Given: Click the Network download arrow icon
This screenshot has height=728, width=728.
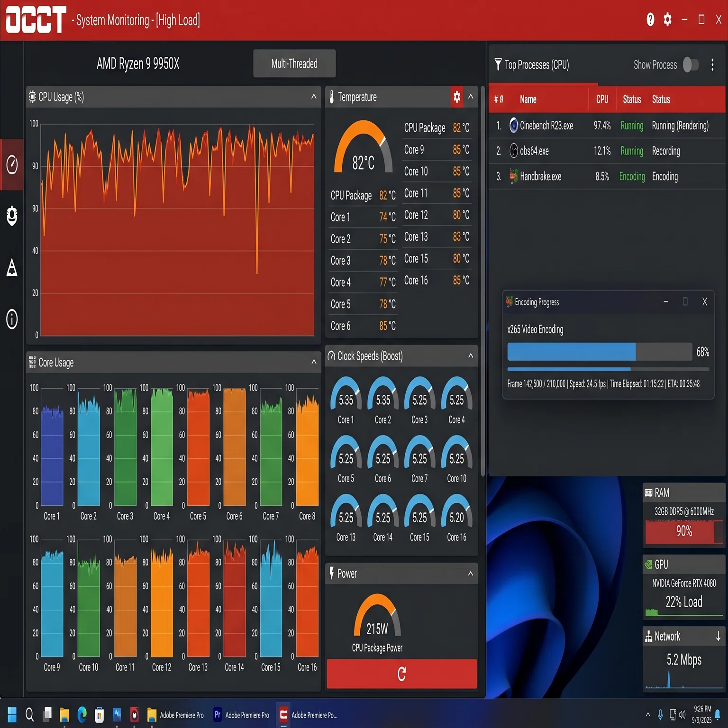Looking at the screenshot, I should (718, 636).
